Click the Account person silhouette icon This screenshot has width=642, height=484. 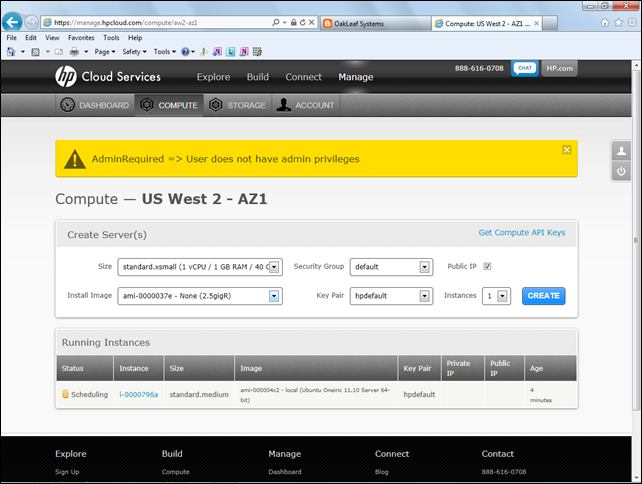(x=283, y=105)
